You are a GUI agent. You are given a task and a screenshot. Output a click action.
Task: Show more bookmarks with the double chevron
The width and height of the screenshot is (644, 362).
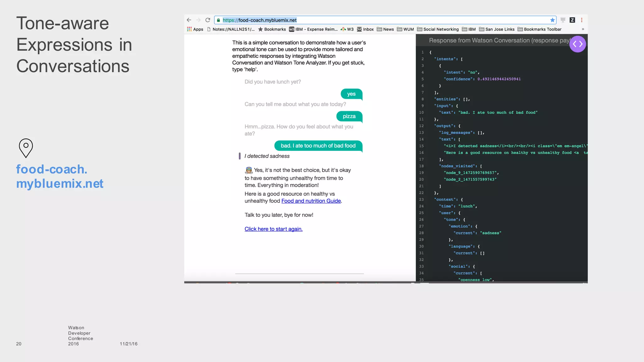point(583,29)
